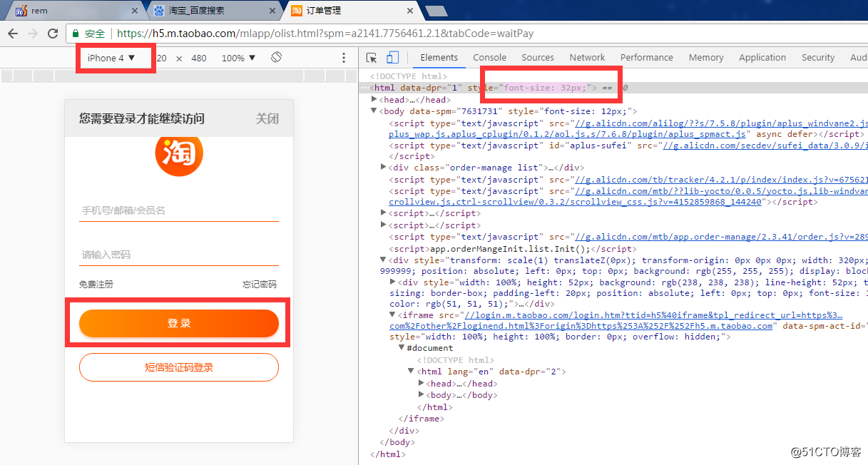This screenshot has width=868, height=465.
Task: Open the Memory panel tab
Action: pyautogui.click(x=706, y=58)
